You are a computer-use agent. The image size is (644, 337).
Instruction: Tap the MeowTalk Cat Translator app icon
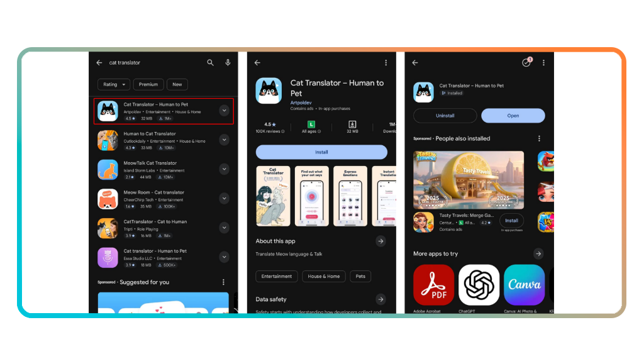[x=108, y=170]
